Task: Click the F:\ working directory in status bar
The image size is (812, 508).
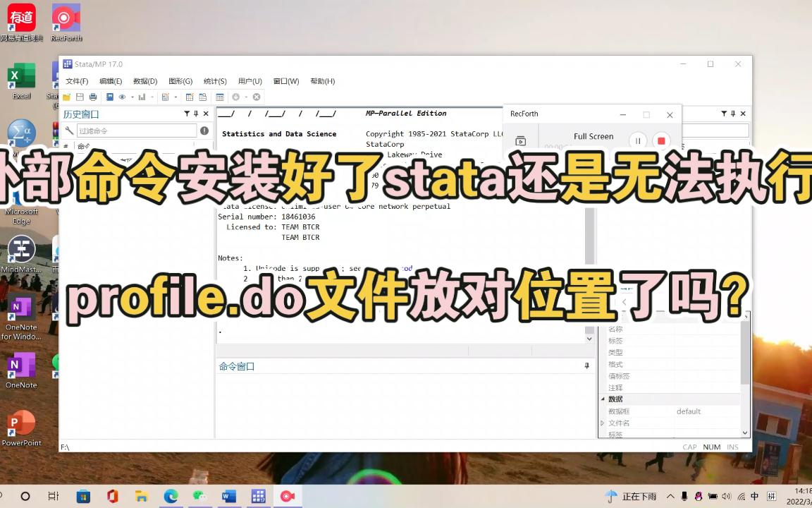Action: click(x=66, y=447)
